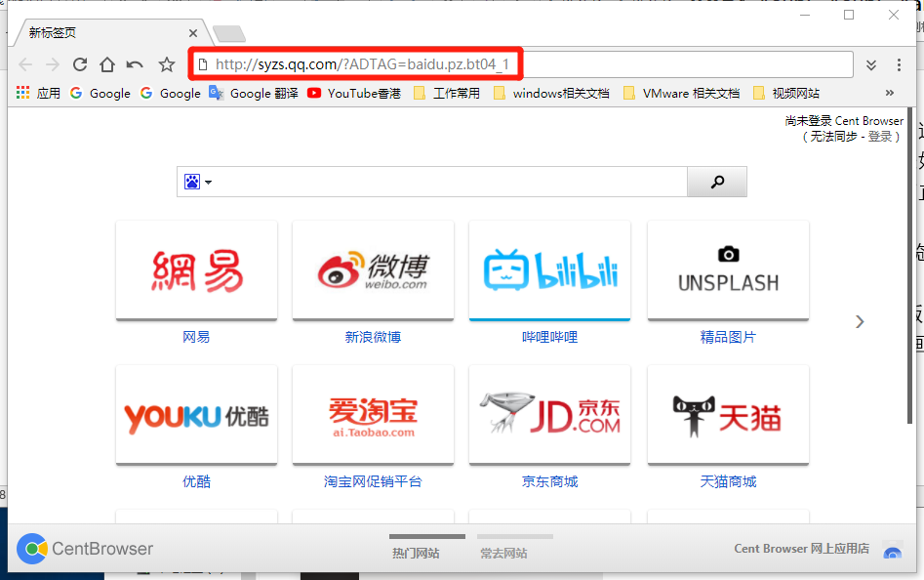This screenshot has width=924, height=580.
Task: Click the 京东商城 caption link
Action: 549,481
